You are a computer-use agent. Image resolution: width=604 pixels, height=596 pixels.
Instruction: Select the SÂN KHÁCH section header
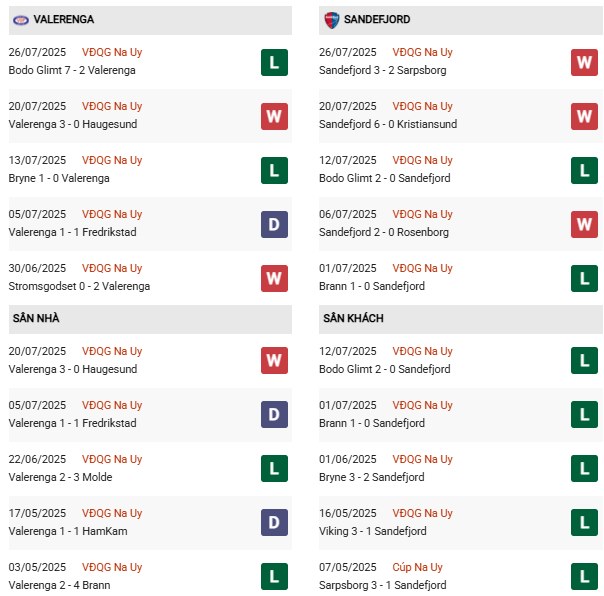(x=353, y=319)
